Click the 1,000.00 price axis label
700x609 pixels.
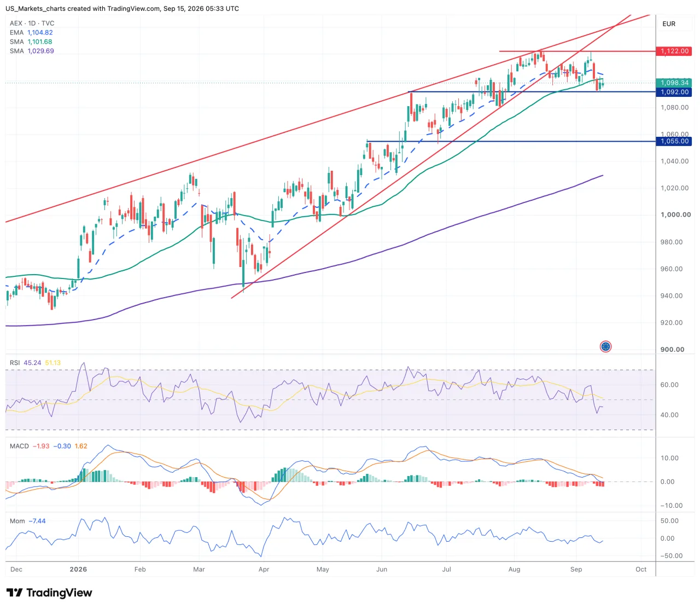click(675, 215)
